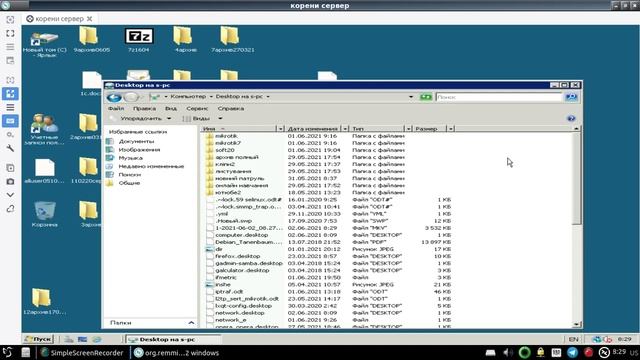Open Поиски favorite link
The image size is (640, 360).
click(x=129, y=175)
